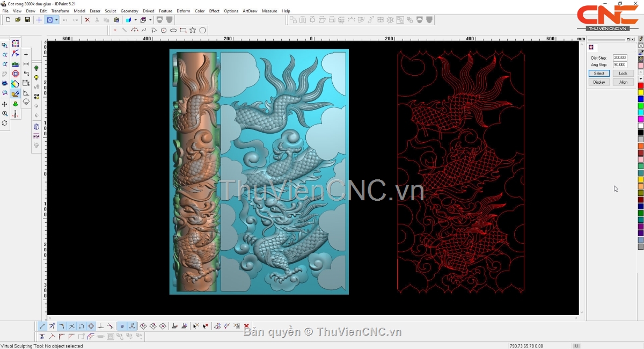Image resolution: width=644 pixels, height=349 pixels.
Task: Select the star shape drawing tool
Action: pos(193,30)
